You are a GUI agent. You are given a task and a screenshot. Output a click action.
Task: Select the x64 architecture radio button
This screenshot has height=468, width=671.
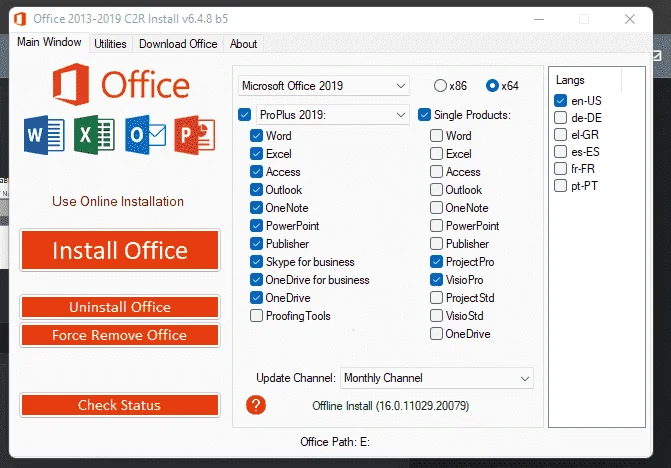(492, 86)
